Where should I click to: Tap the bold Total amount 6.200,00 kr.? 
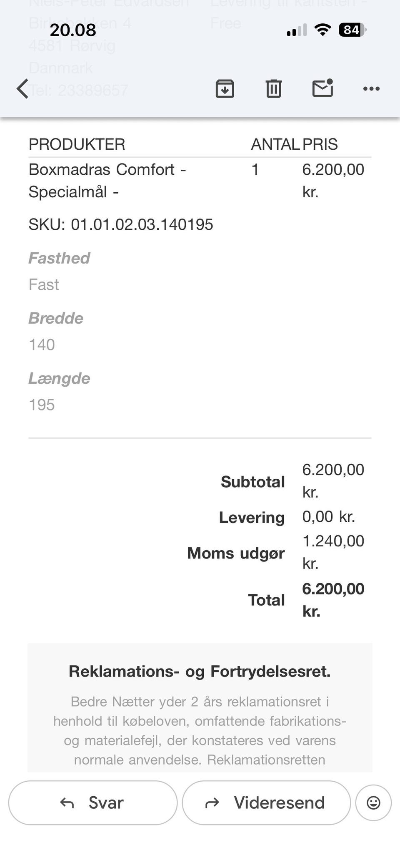tap(333, 600)
